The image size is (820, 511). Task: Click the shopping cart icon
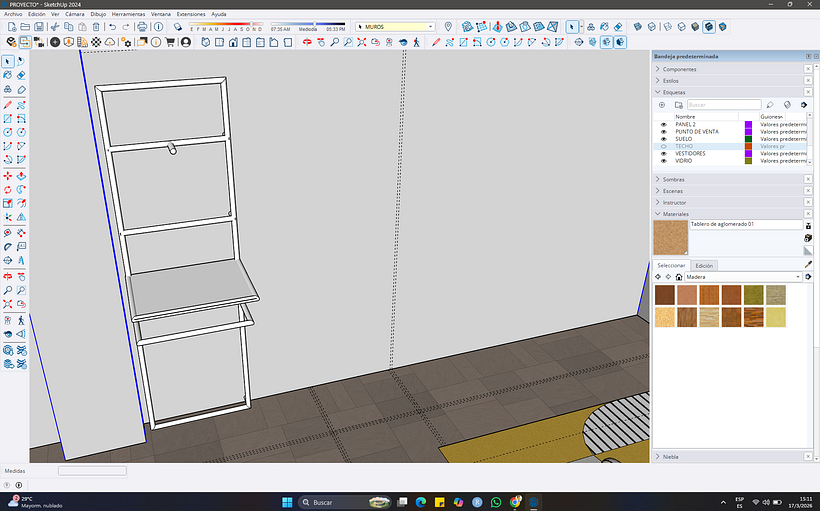pyautogui.click(x=169, y=42)
